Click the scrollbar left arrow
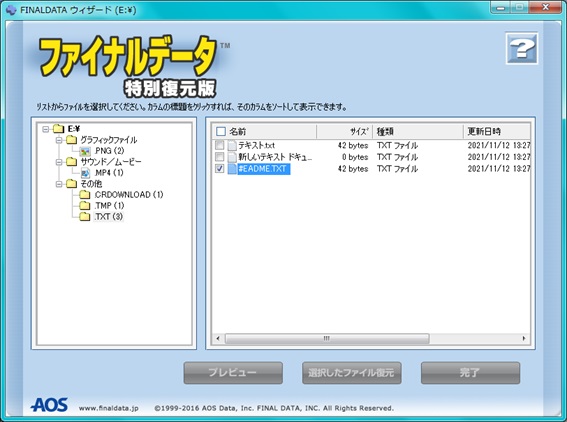 pos(218,338)
